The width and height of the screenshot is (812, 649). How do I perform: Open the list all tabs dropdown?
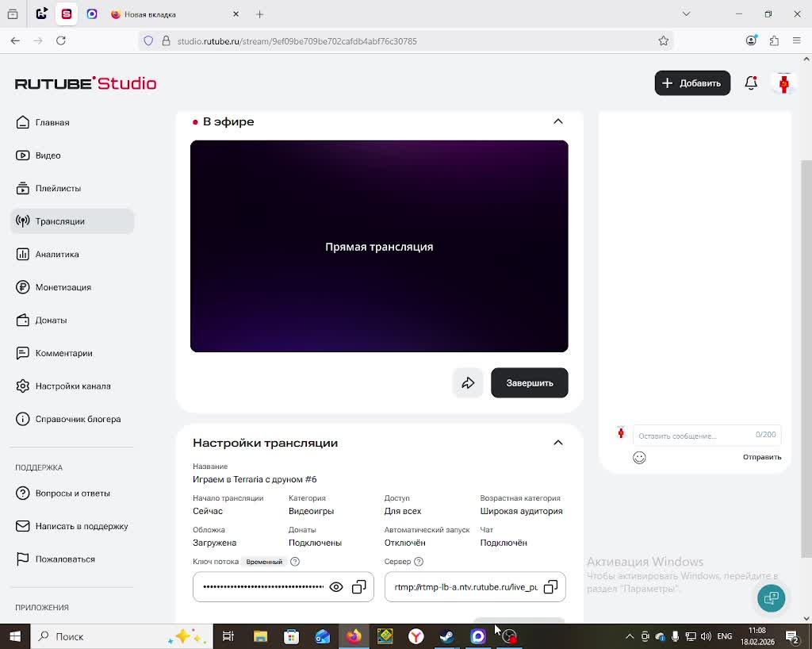686,14
